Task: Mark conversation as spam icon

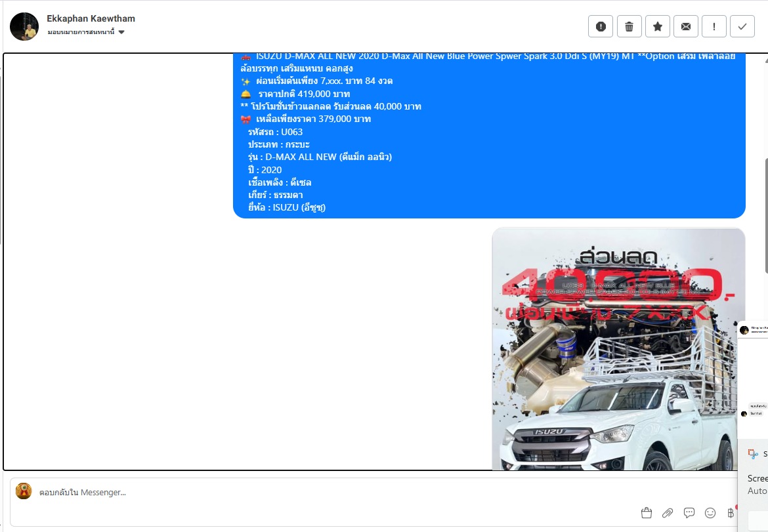Action: [x=601, y=26]
